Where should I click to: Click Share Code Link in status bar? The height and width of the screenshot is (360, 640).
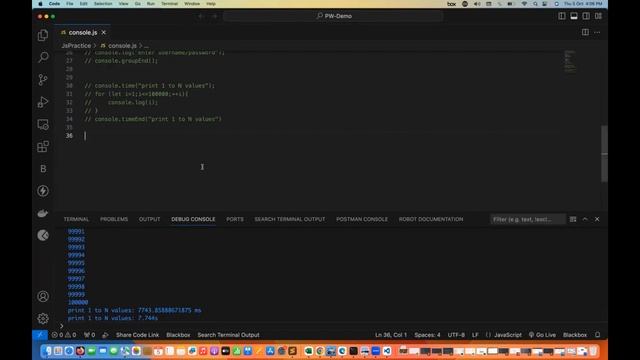click(x=137, y=335)
